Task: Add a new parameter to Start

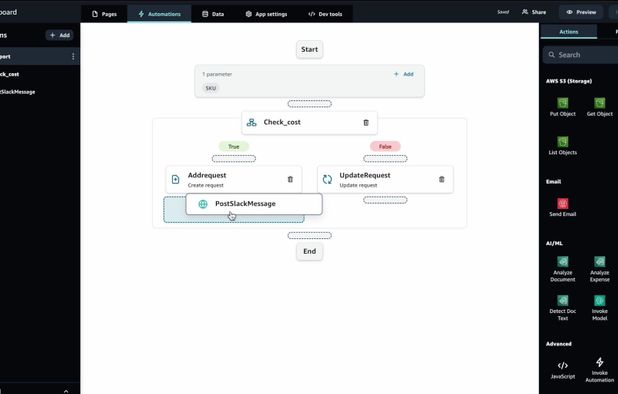Action: pyautogui.click(x=404, y=74)
